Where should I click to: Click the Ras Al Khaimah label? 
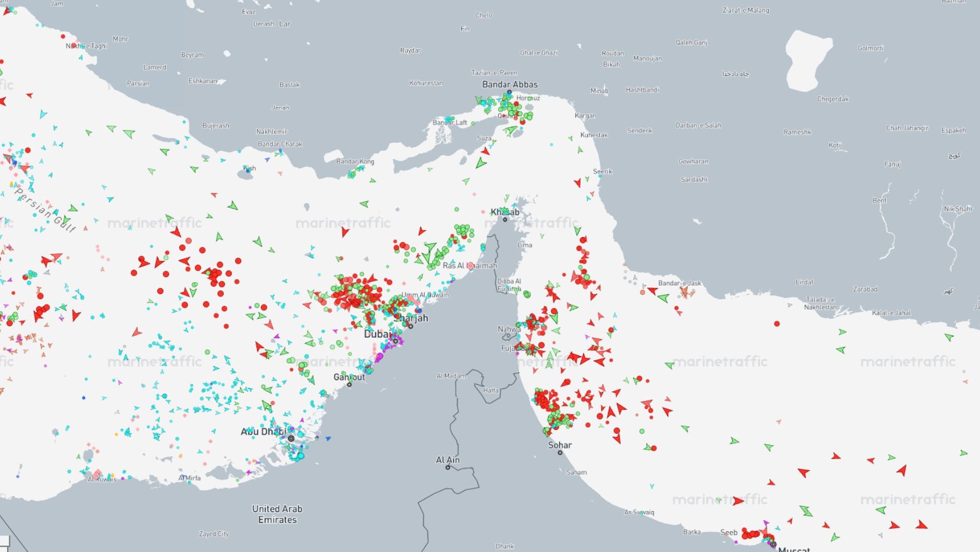pyautogui.click(x=469, y=265)
